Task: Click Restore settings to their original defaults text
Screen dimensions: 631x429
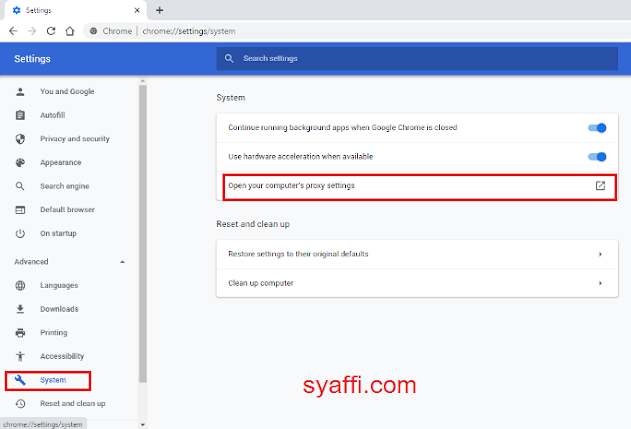Action: point(298,254)
